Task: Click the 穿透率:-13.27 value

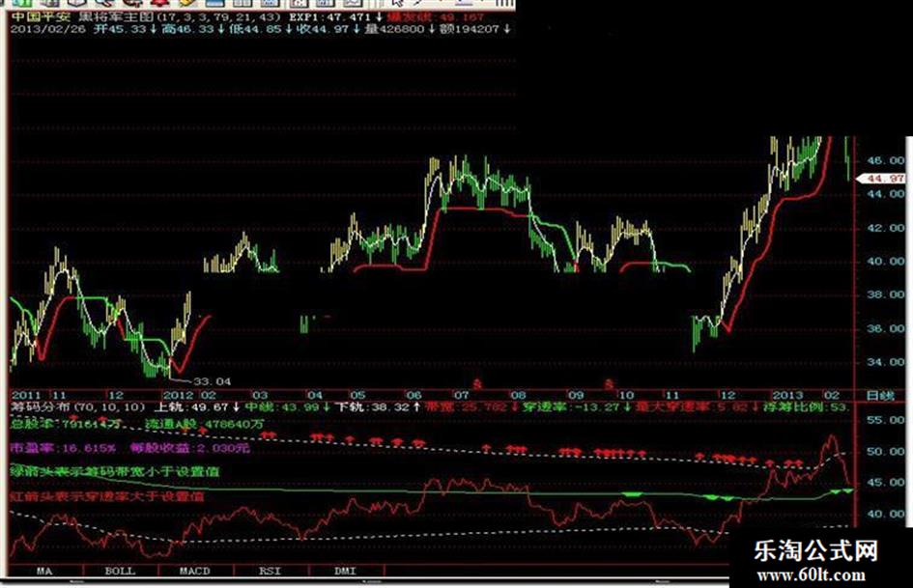Action: (572, 406)
